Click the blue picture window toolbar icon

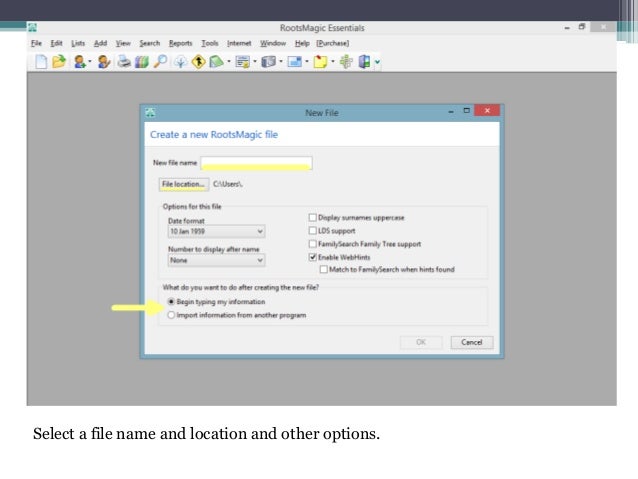(295, 62)
